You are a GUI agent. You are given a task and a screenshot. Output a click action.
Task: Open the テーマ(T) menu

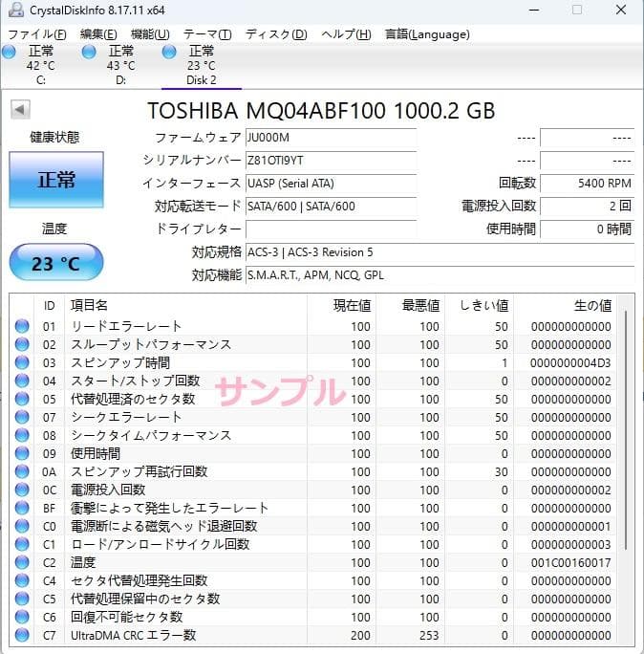tap(207, 34)
